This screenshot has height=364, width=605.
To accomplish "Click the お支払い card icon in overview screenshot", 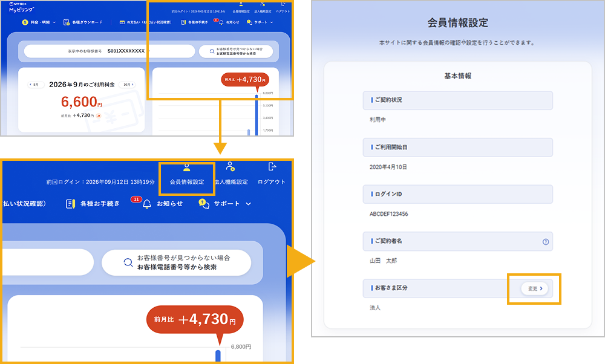I will [x=122, y=22].
